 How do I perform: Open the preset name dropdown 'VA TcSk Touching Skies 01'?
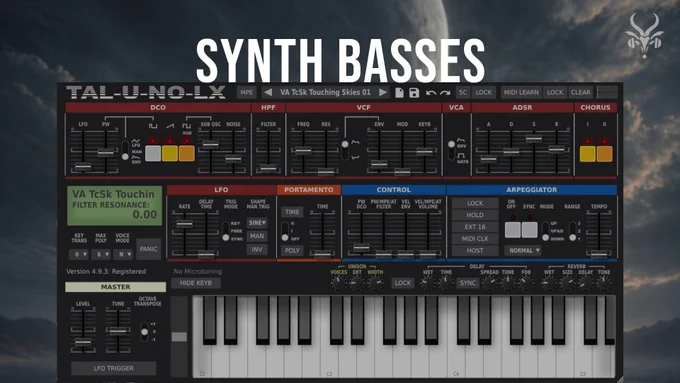point(325,92)
